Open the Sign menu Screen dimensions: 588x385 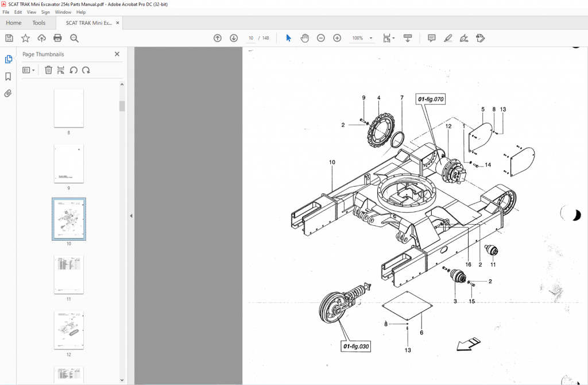45,12
